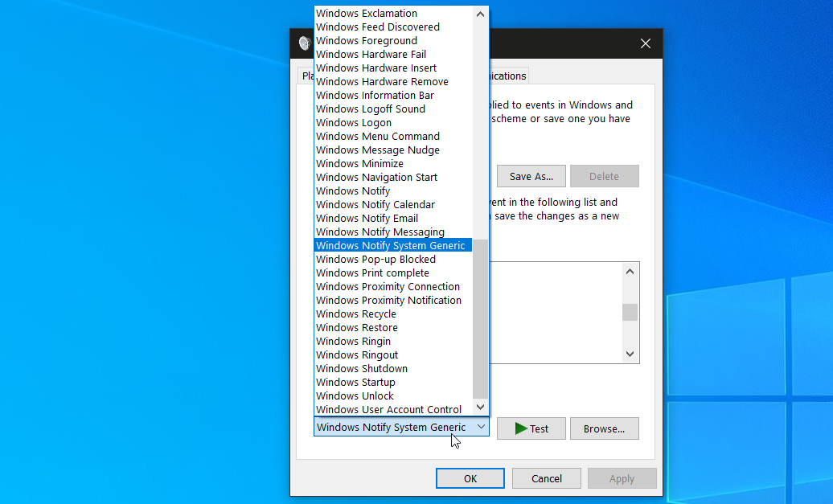Choose Windows Feed Discovered sound
The image size is (833, 504).
[393, 27]
